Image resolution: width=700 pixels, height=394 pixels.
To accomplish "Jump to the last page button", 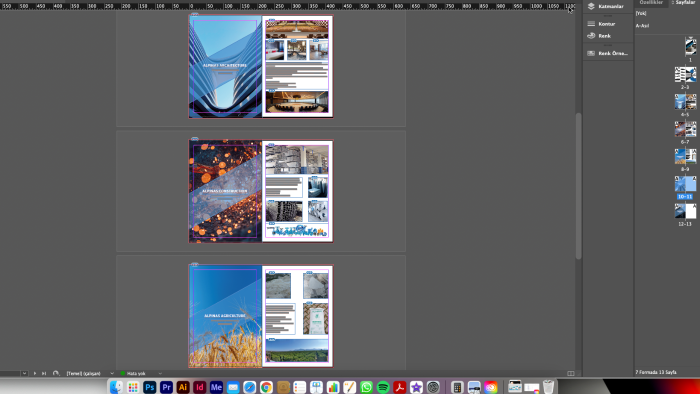I will tap(44, 373).
